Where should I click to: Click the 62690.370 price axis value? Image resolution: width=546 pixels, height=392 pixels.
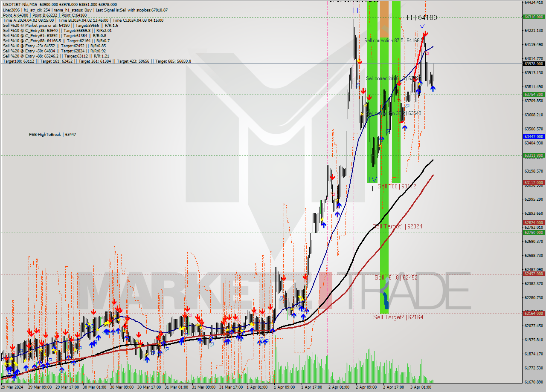tap(533, 241)
